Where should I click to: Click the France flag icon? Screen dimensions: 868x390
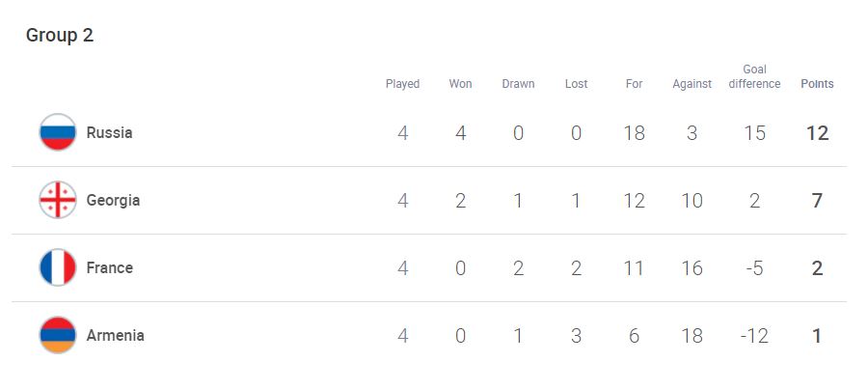[x=58, y=267]
